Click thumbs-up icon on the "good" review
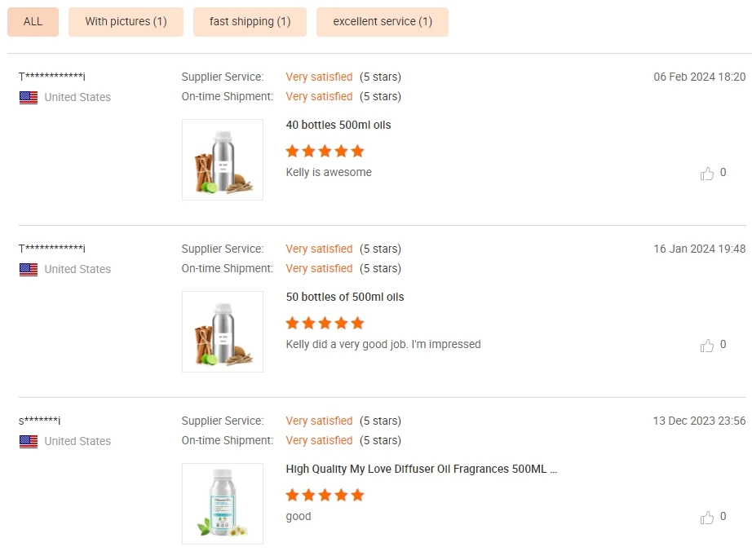Image resolution: width=752 pixels, height=560 pixels. click(x=707, y=517)
